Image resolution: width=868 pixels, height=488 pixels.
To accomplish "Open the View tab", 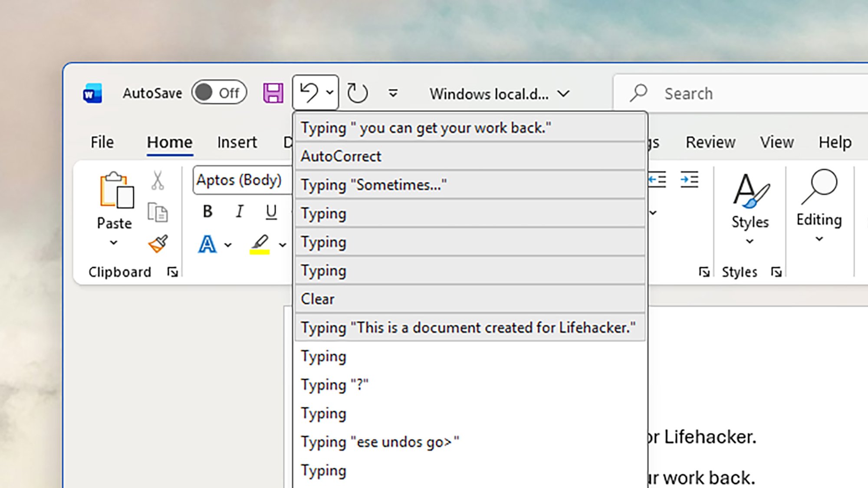I will (777, 142).
